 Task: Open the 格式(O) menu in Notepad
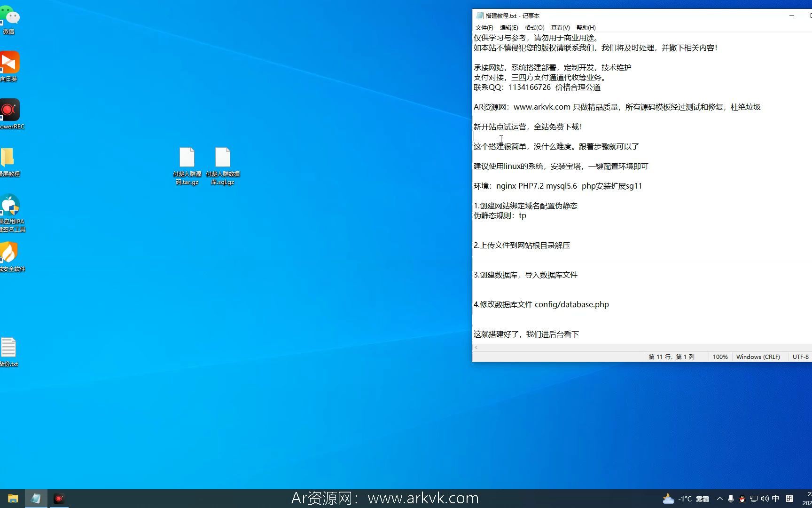coord(534,28)
